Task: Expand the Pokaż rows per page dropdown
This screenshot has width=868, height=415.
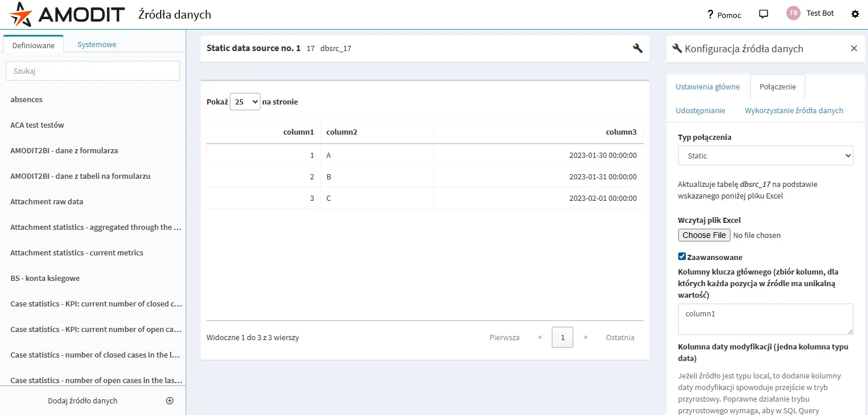Action: point(245,102)
